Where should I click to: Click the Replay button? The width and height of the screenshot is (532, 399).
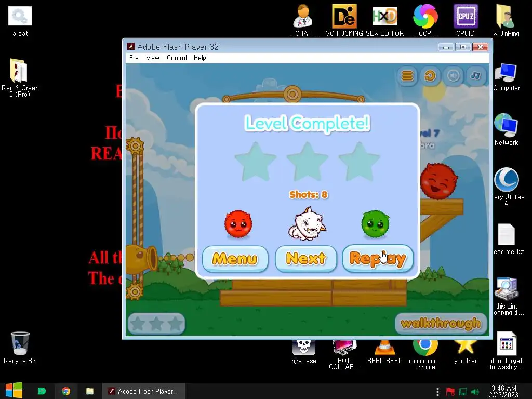(378, 259)
